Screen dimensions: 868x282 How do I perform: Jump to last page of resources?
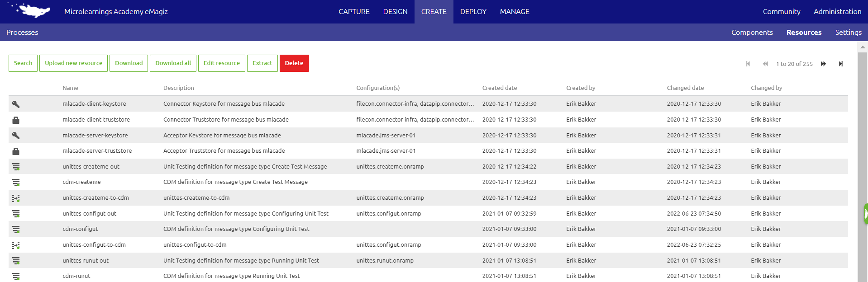pos(841,64)
